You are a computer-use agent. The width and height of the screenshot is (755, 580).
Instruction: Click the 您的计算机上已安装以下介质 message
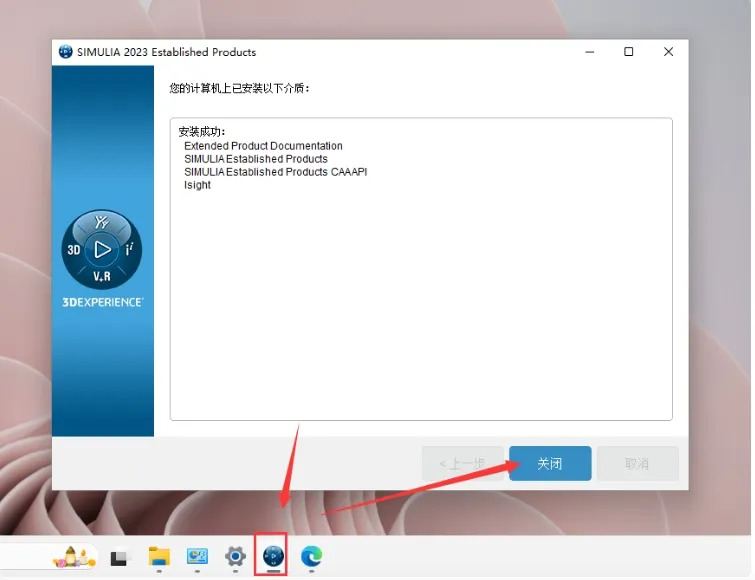239,88
